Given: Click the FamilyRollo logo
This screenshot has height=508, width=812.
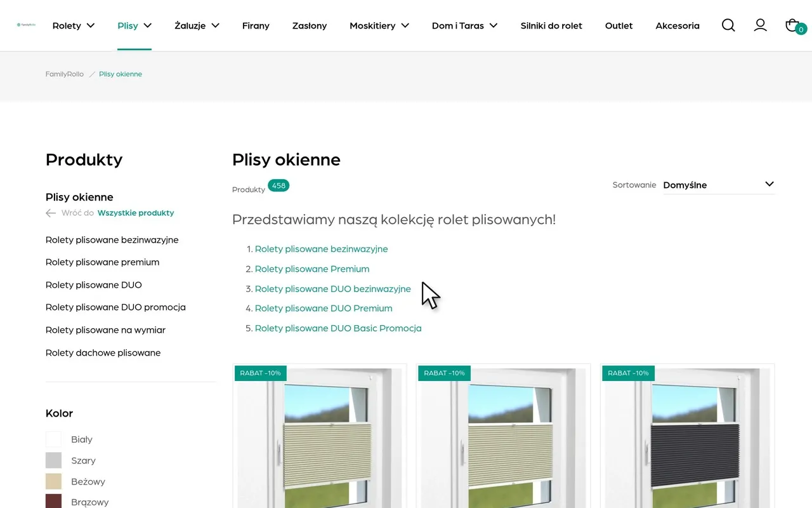Looking at the screenshot, I should tap(26, 25).
